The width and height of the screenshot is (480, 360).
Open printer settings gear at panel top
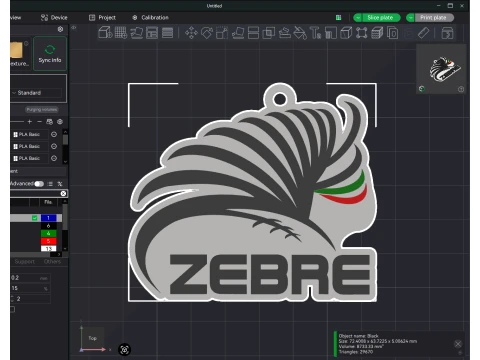pyautogui.click(x=60, y=29)
